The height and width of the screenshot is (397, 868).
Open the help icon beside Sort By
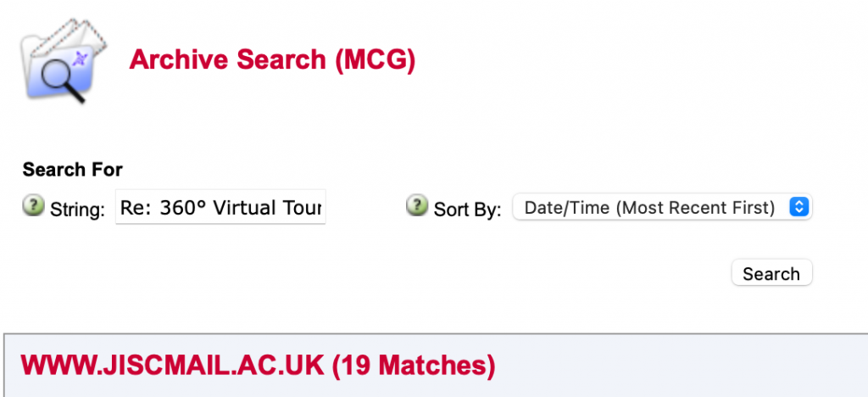click(417, 205)
